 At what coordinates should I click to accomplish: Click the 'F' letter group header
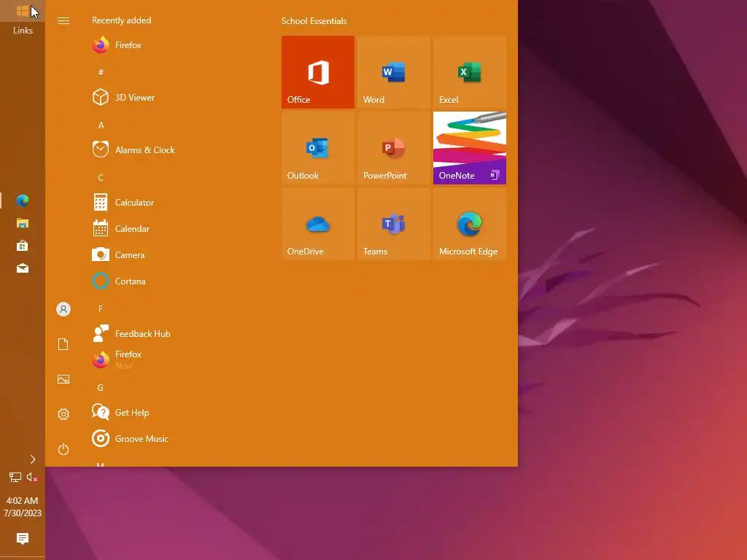101,309
